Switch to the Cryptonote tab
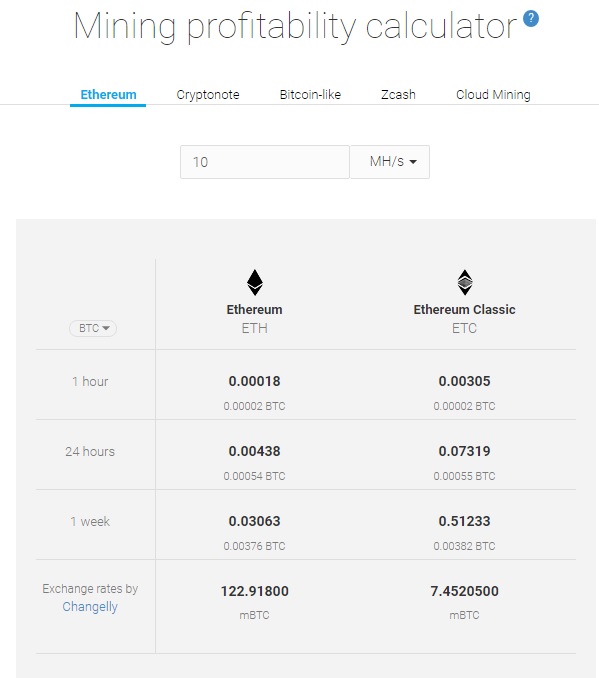 (x=208, y=94)
